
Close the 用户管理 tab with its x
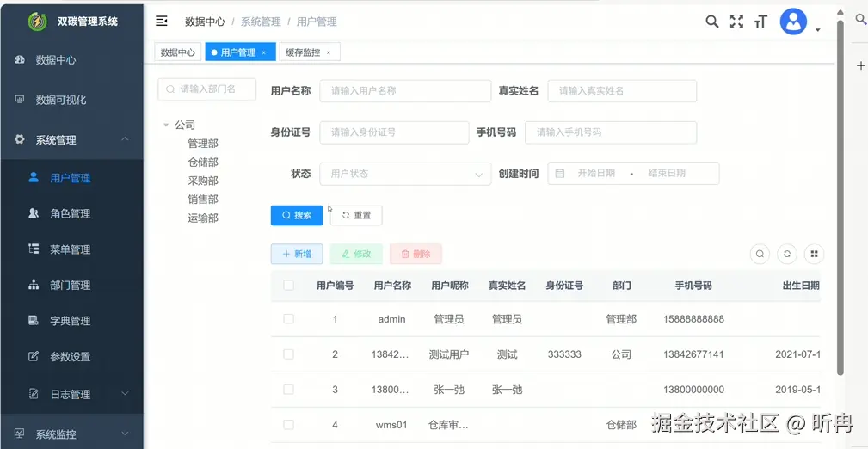tap(264, 52)
